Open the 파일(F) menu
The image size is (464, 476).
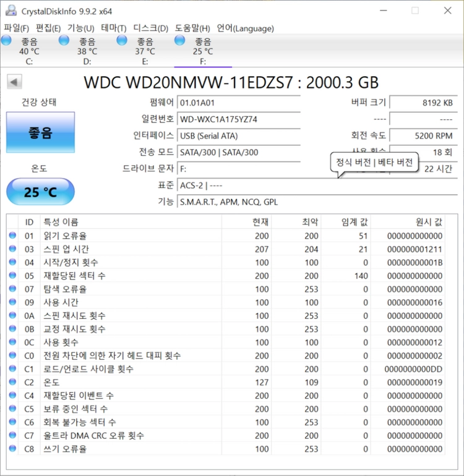tap(17, 28)
